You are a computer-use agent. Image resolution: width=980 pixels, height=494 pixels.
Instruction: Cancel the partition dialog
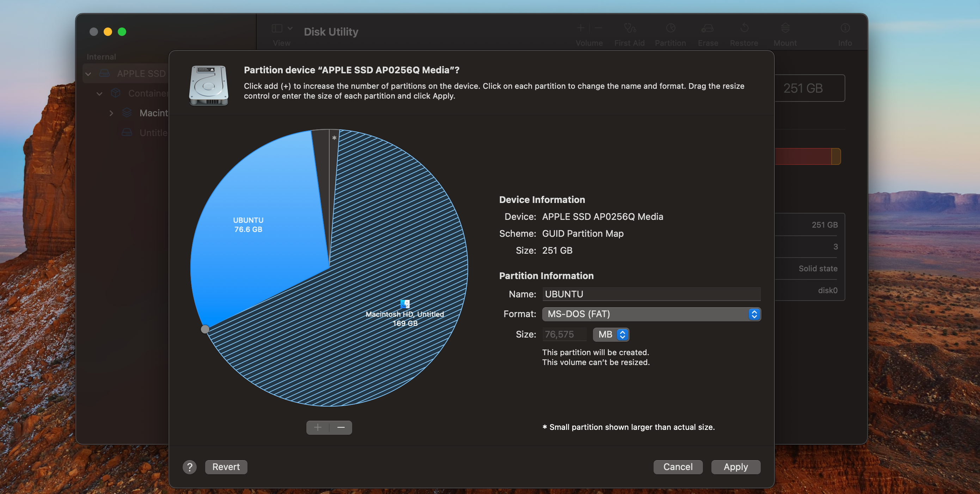[678, 467]
